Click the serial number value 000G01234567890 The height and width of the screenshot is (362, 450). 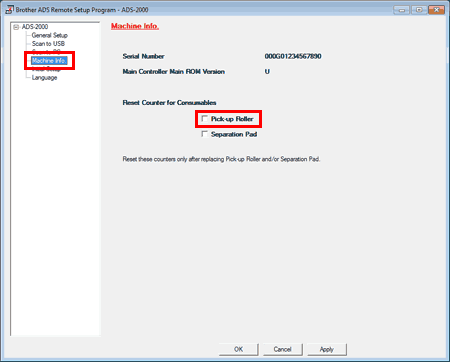tap(293, 56)
